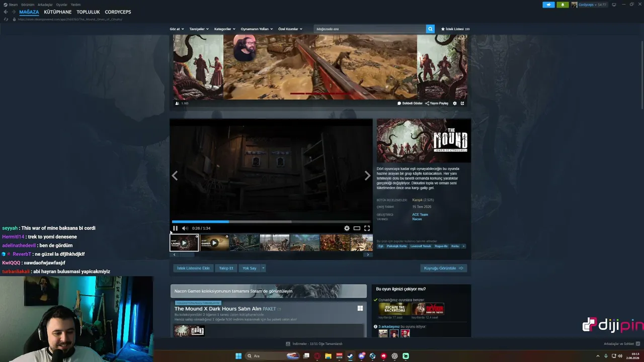644x362 pixels.
Task: Open the Opera browser taskbar icon
Action: tap(317, 356)
